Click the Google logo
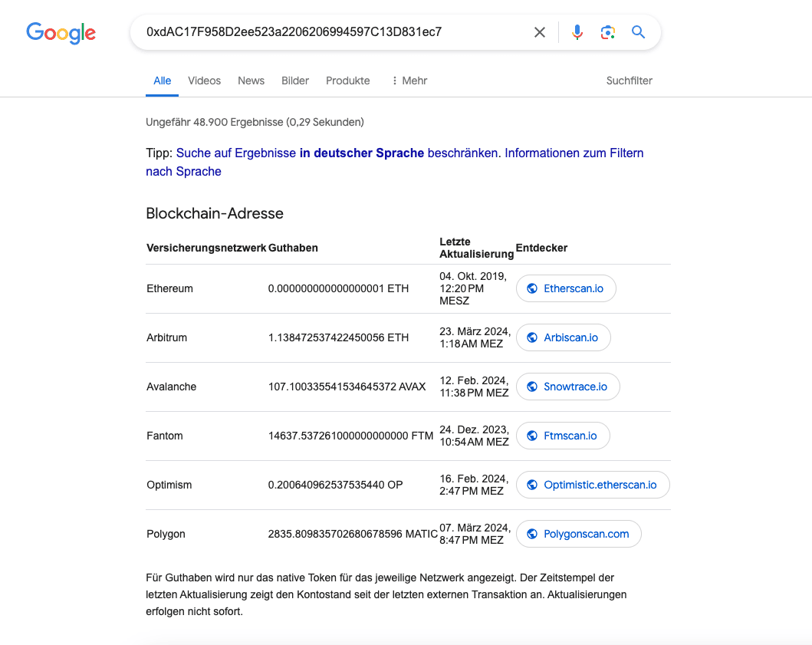Screen dimensions: 812x645 [61, 33]
